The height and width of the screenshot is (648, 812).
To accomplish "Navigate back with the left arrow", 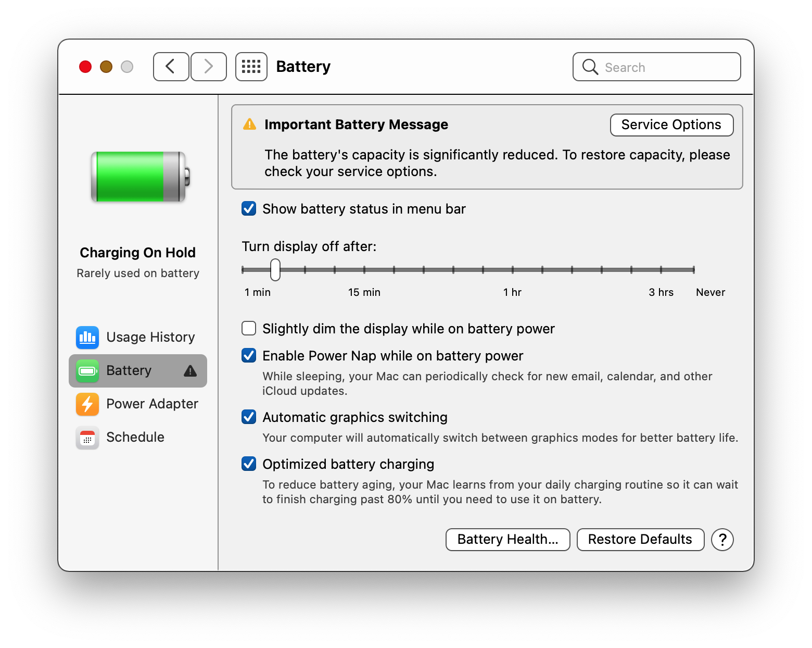I will point(171,67).
